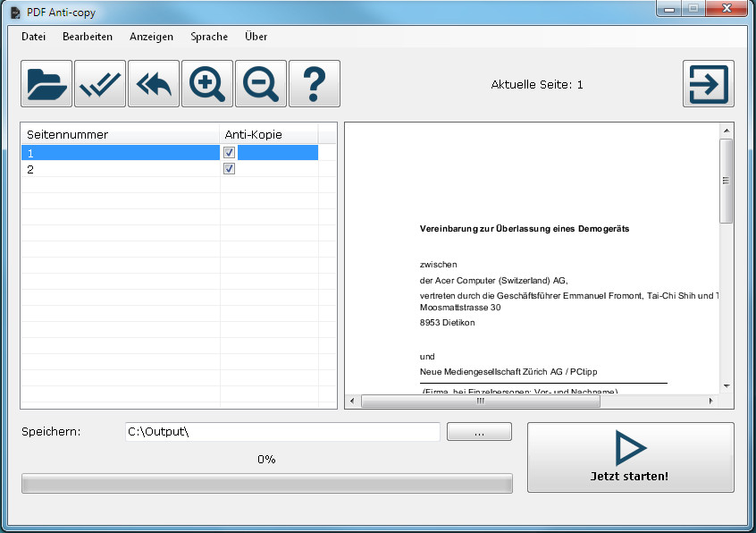Image resolution: width=756 pixels, height=533 pixels.
Task: Click the browse '...' button for output folder
Action: point(479,432)
